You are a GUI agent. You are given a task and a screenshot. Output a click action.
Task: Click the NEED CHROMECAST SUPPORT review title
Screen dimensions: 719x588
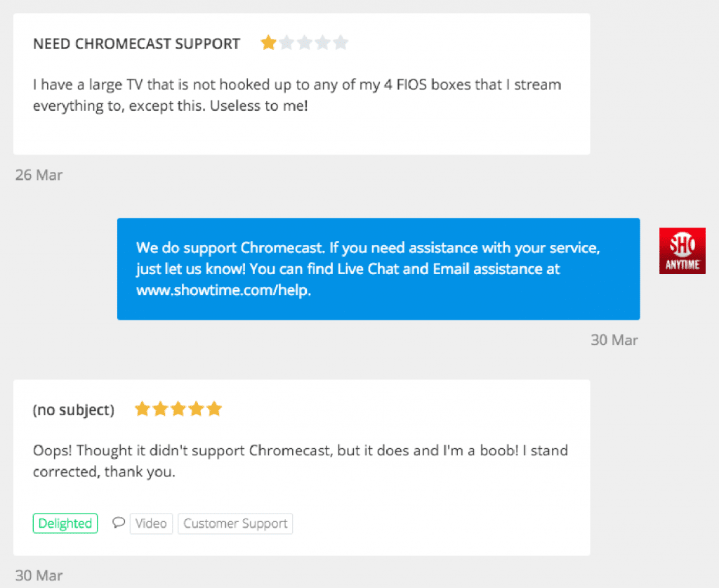click(136, 44)
